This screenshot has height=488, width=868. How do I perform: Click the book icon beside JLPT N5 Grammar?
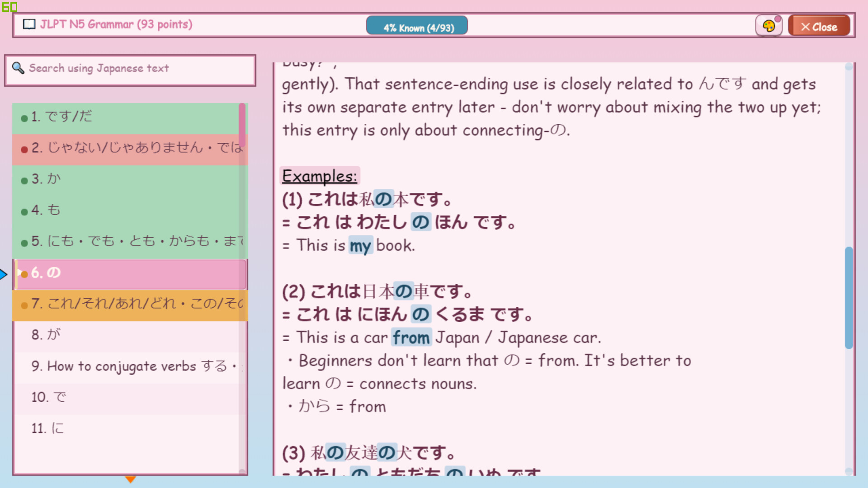(x=29, y=24)
